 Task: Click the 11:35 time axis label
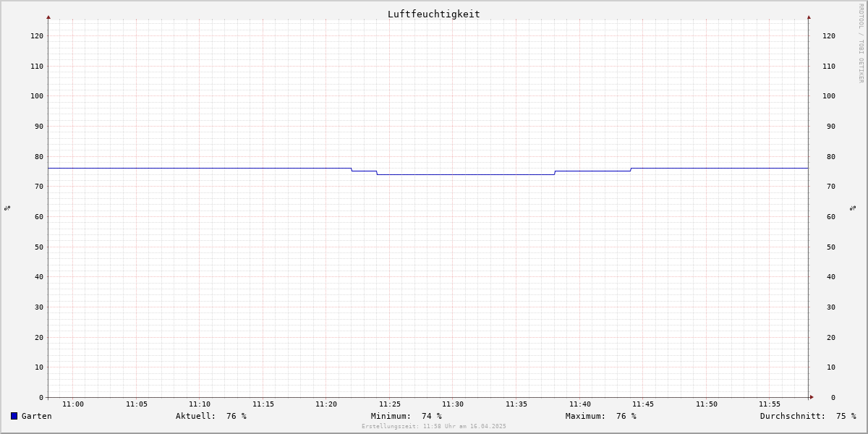pyautogui.click(x=516, y=404)
